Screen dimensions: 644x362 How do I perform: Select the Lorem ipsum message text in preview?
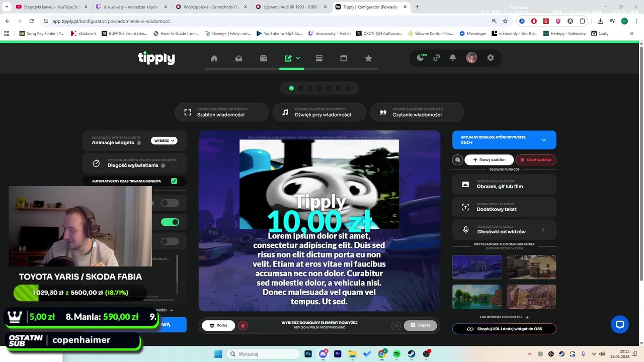click(319, 268)
